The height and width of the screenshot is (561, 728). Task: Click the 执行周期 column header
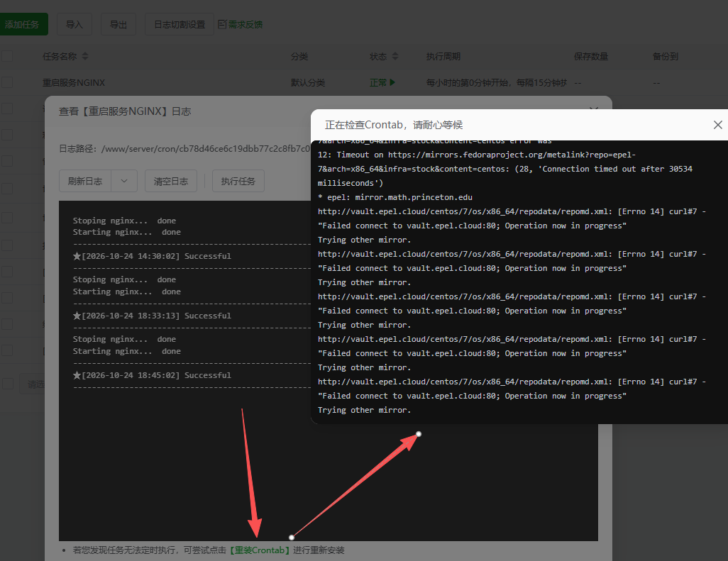(443, 57)
